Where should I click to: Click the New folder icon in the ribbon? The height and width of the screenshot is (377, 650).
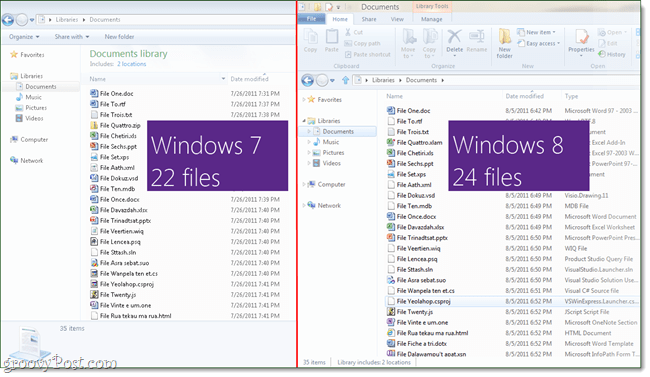[504, 43]
